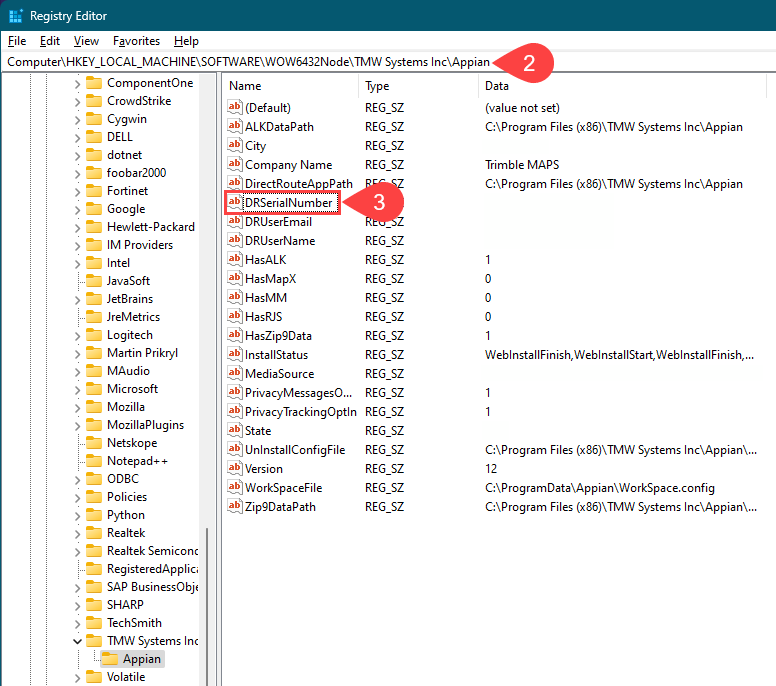The height and width of the screenshot is (686, 776).
Task: Click the HasALK string icon
Action: click(235, 259)
